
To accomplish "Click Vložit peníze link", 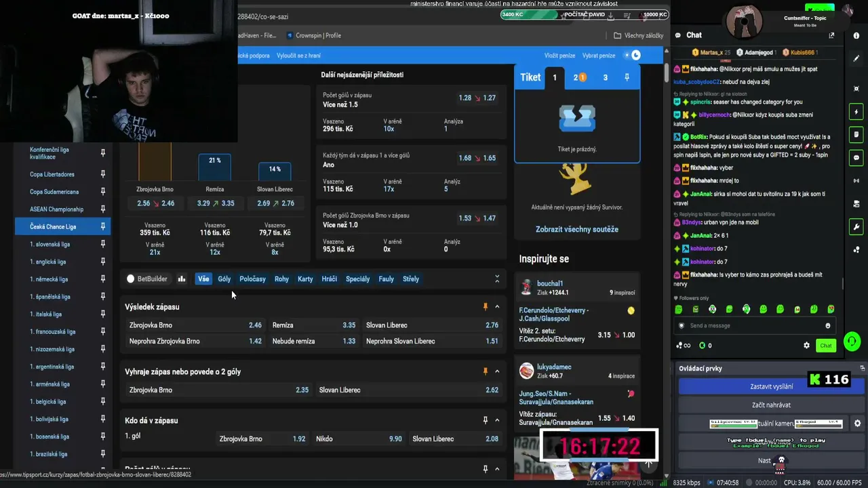I will [559, 56].
